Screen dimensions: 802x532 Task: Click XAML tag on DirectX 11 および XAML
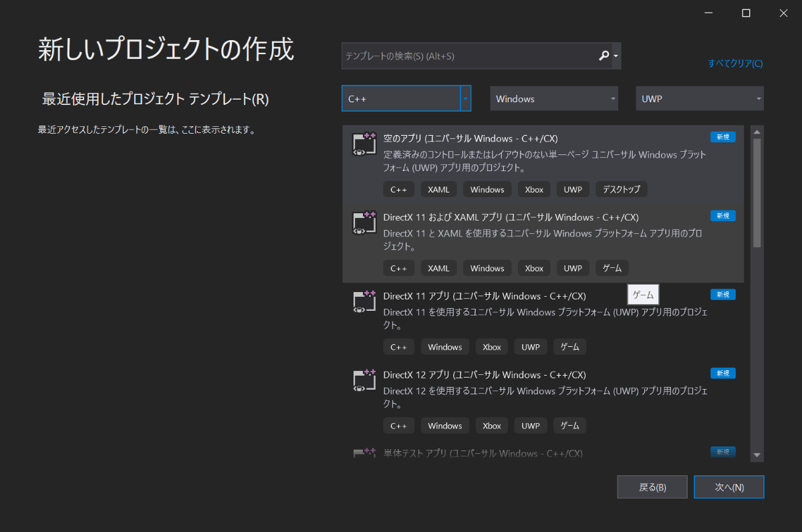coord(438,268)
